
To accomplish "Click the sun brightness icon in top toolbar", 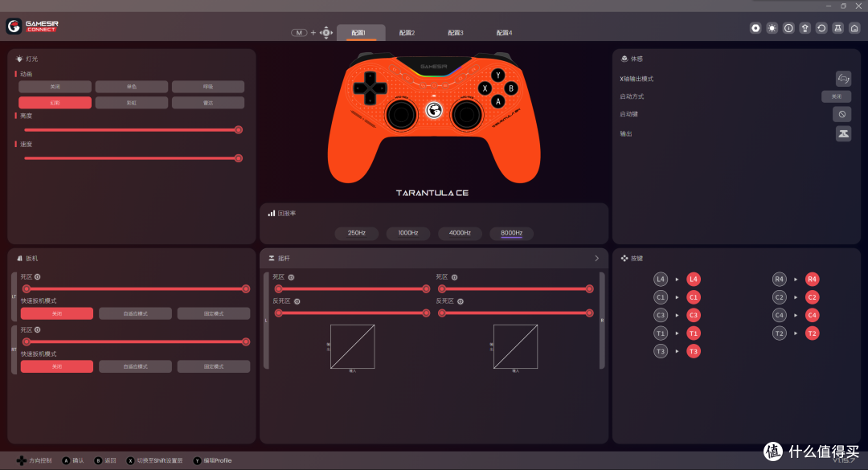I will click(772, 28).
